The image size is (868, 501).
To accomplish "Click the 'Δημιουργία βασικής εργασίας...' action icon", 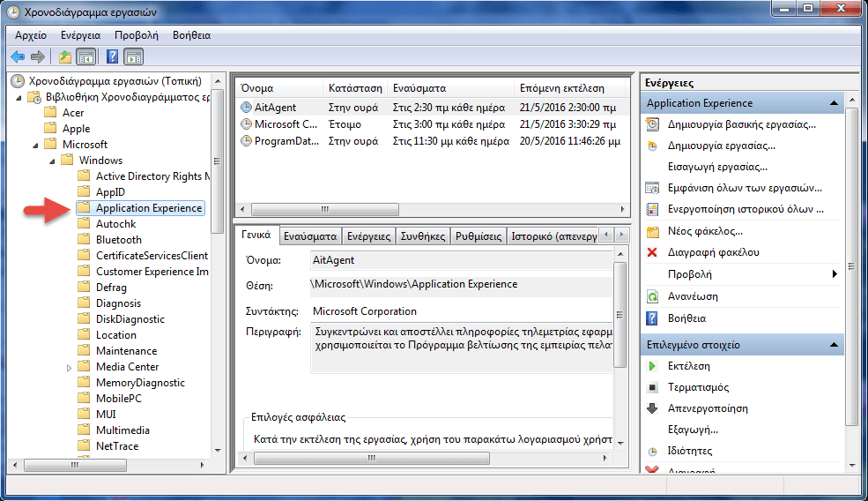I will [653, 124].
